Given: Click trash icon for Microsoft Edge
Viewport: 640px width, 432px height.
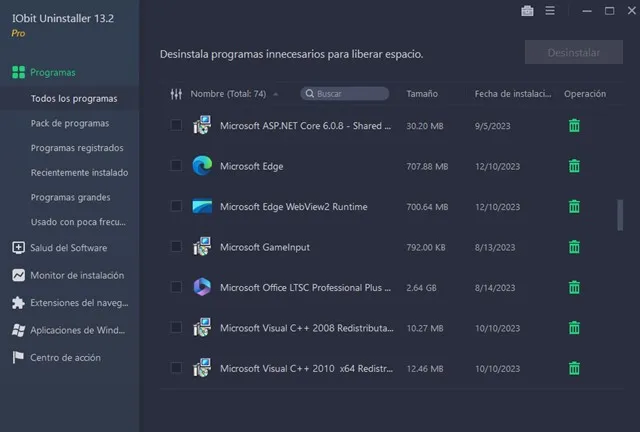Looking at the screenshot, I should point(574,166).
